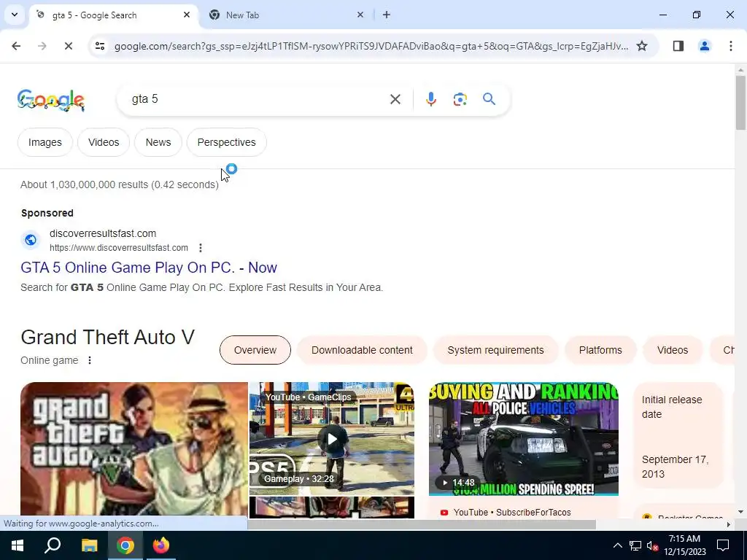
Task: Click the Sponsored label
Action: pos(47,213)
